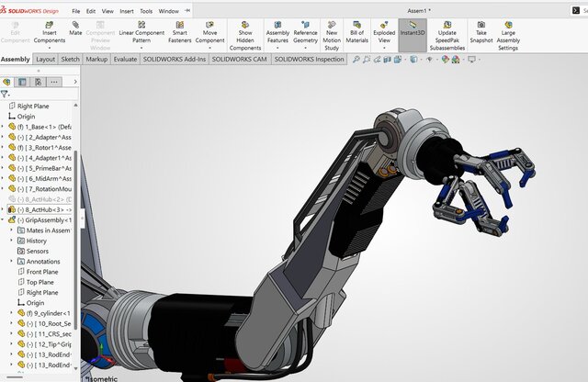
Task: Open the PropertyManager tab icon
Action: coord(22,82)
